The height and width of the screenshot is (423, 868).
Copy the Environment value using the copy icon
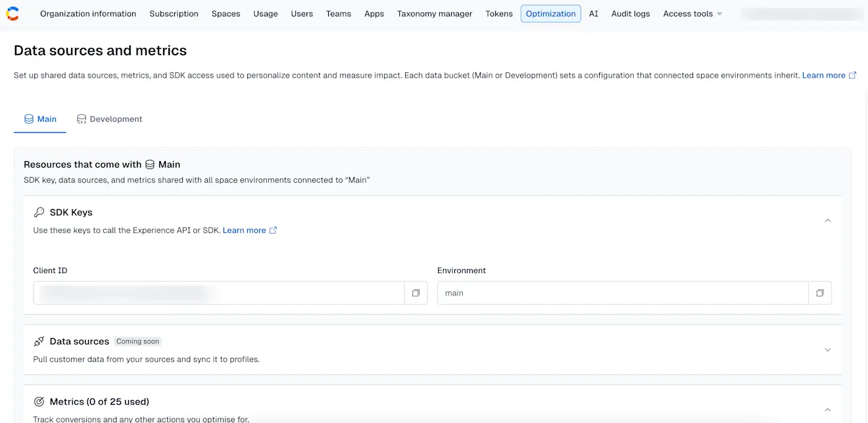click(820, 292)
